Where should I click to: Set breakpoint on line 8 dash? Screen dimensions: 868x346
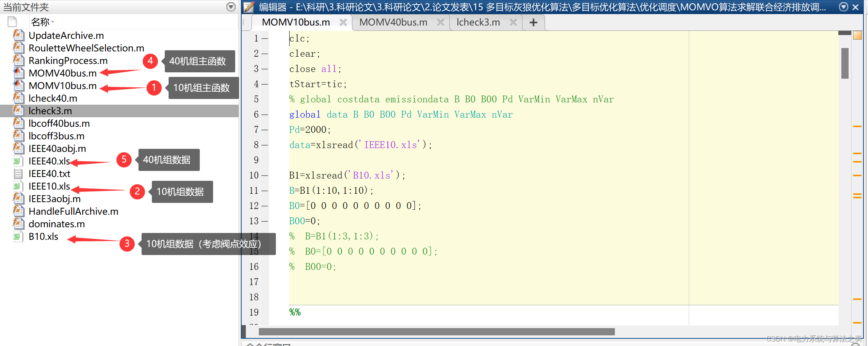(265, 145)
